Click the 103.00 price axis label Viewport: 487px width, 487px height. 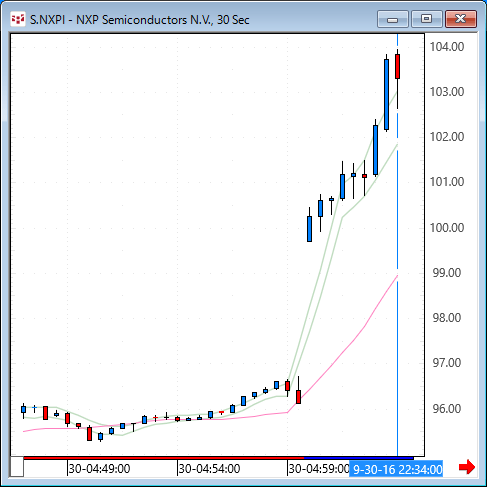tap(447, 92)
